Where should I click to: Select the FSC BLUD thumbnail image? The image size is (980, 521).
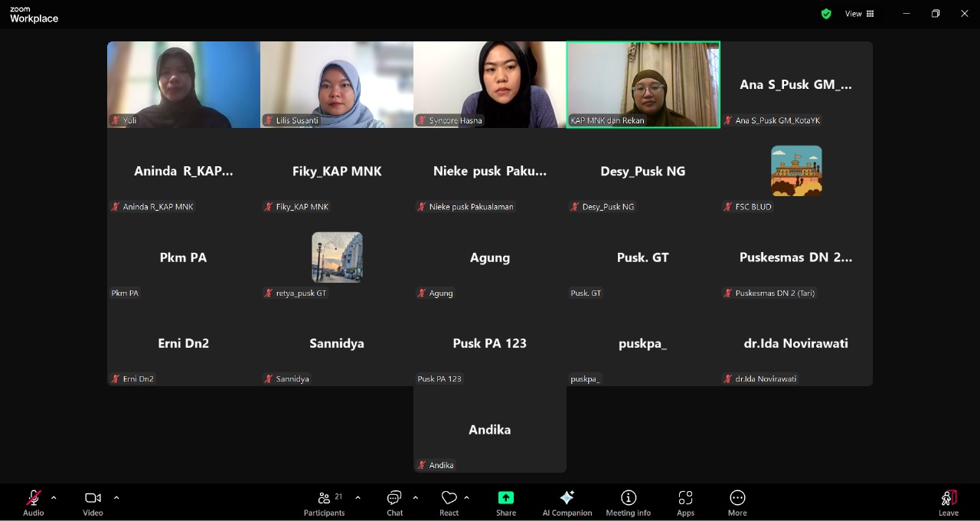(796, 170)
